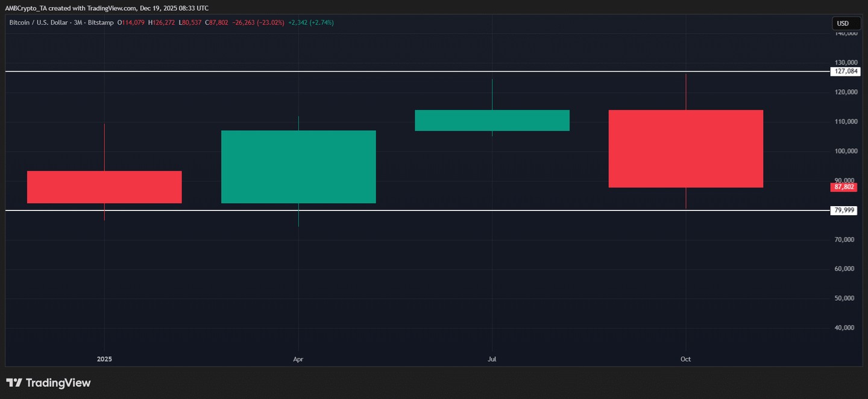Select the red 87,802 current price label
This screenshot has height=399, width=868.
point(844,187)
